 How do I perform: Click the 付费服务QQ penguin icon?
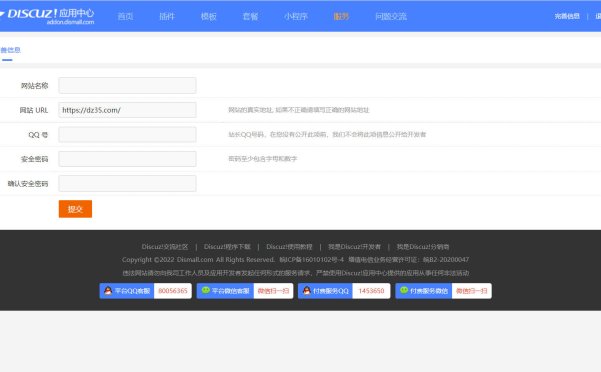click(x=307, y=291)
